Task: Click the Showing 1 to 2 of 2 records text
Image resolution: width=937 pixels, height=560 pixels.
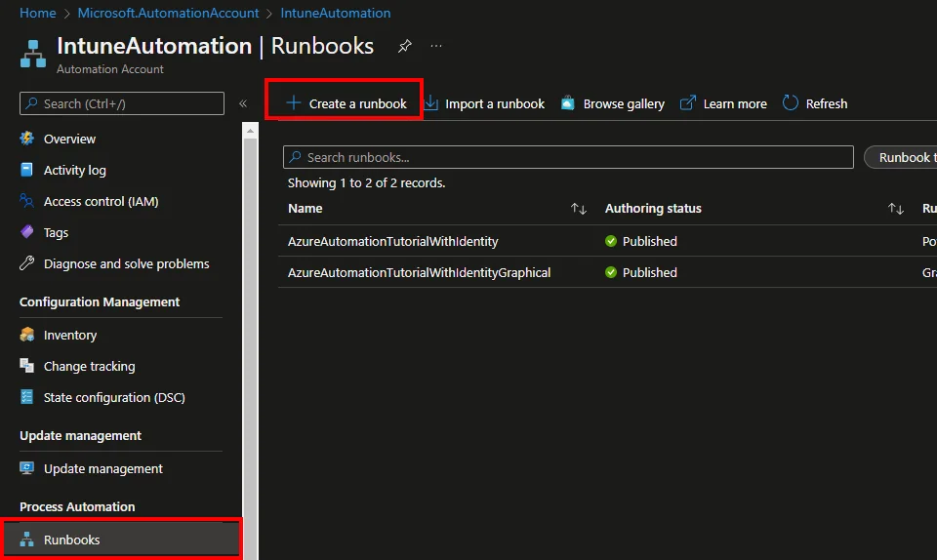Action: pos(366,182)
